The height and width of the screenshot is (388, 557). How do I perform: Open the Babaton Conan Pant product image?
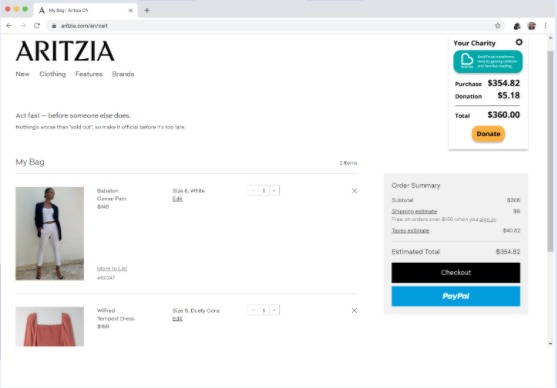tap(50, 233)
